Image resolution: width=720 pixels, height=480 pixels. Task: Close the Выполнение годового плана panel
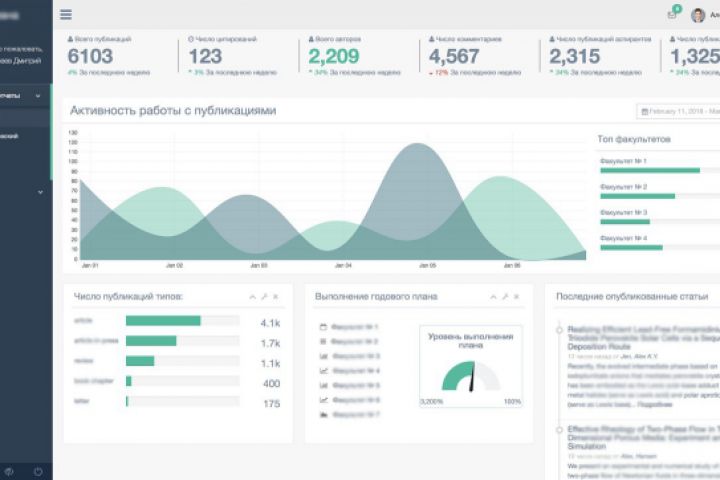click(x=516, y=297)
